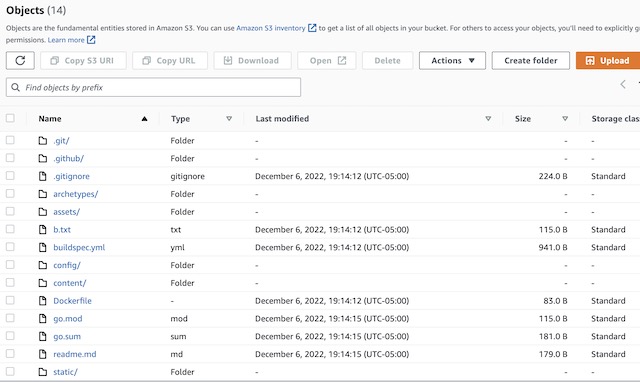Viewport: 640px width, 382px height.
Task: Go to previous page arrow
Action: click(x=623, y=84)
